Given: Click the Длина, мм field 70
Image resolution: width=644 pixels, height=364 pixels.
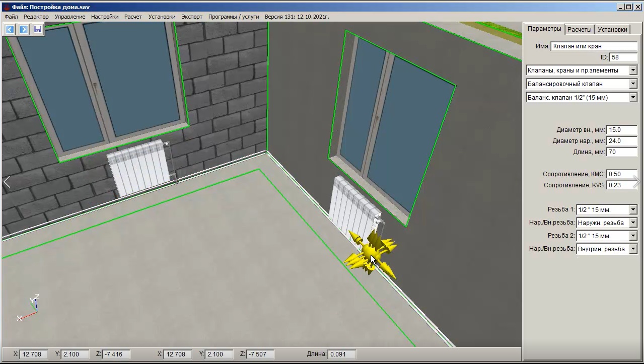Looking at the screenshot, I should point(622,152).
